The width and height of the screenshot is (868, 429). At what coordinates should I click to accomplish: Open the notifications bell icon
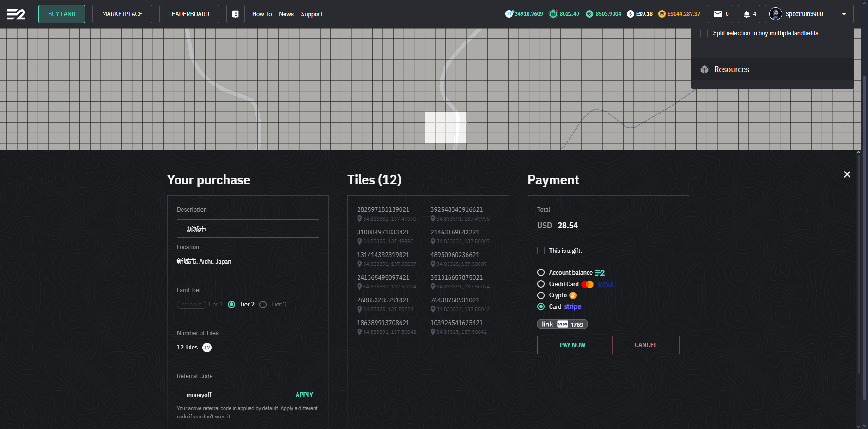746,14
